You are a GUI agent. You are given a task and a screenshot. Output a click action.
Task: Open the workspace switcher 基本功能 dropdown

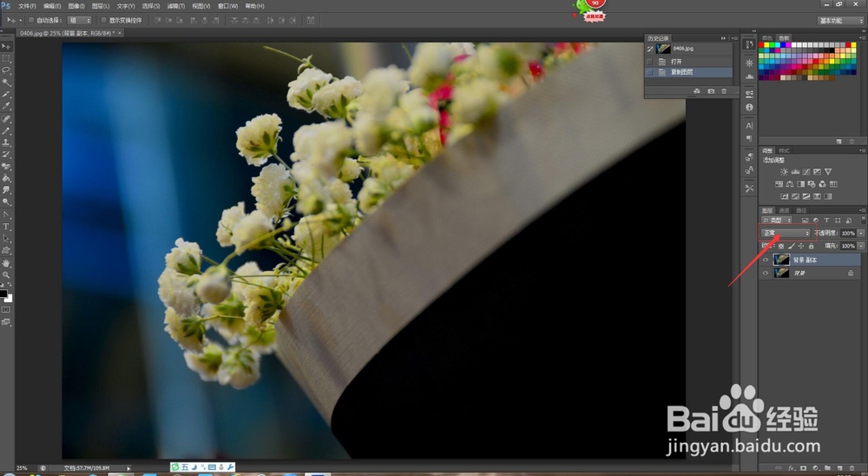click(840, 21)
